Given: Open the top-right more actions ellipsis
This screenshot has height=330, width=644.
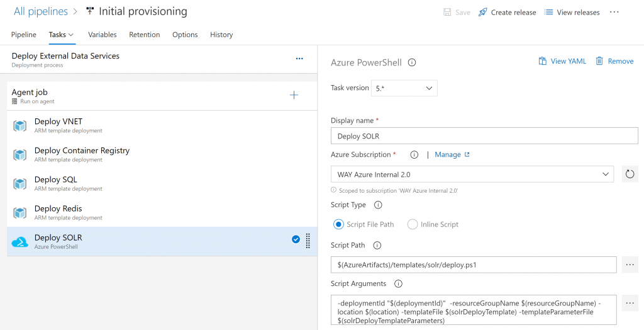Looking at the screenshot, I should (614, 13).
